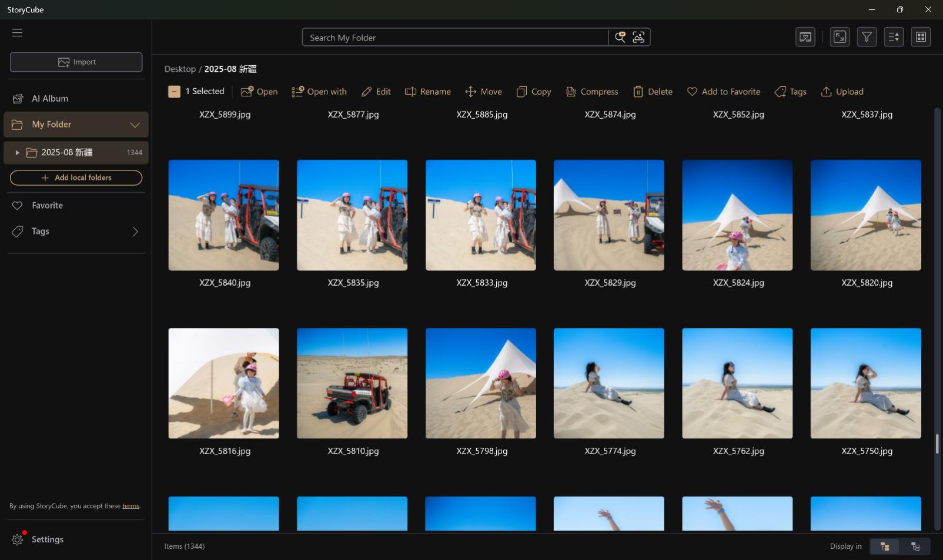Toggle the first Display in folder mode

885,546
